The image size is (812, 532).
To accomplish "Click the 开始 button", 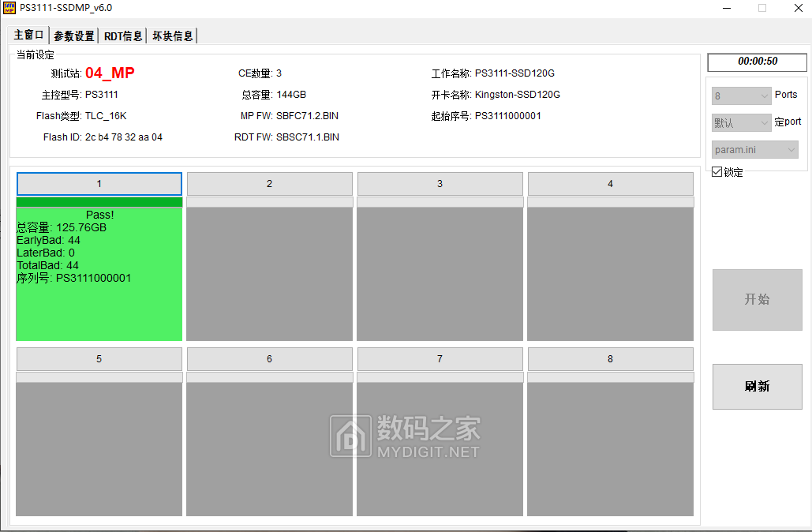I will tap(757, 299).
